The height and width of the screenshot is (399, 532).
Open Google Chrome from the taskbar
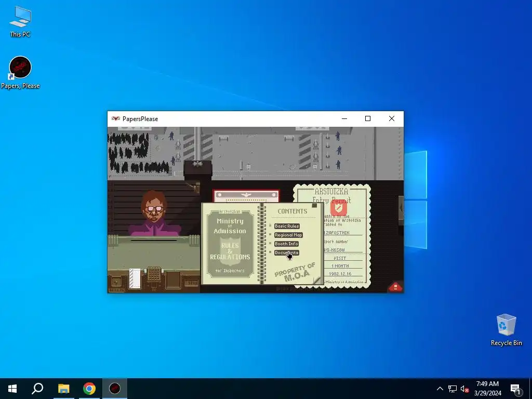(x=89, y=389)
